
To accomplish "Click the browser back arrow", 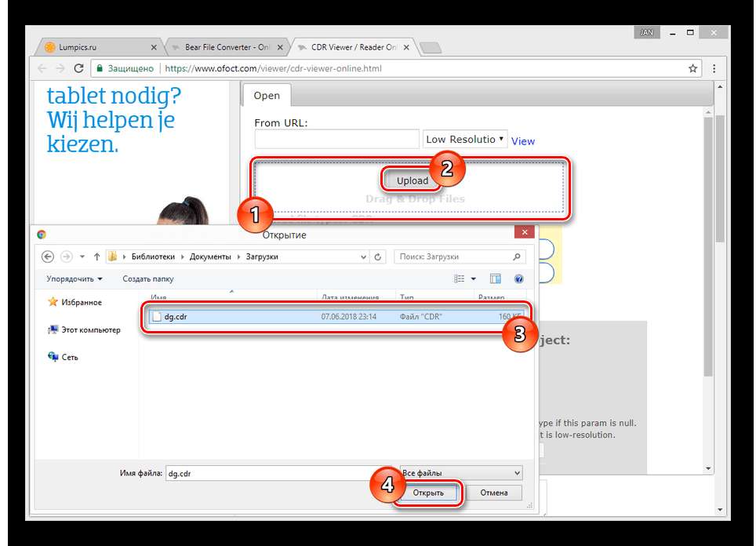I will click(x=42, y=68).
